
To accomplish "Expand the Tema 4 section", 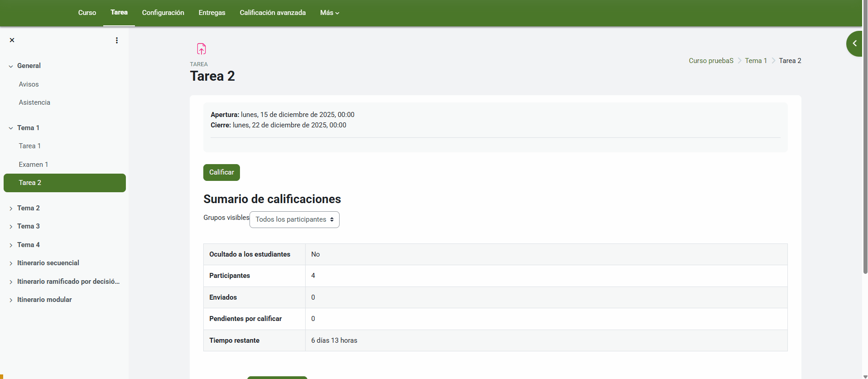I will coord(11,245).
